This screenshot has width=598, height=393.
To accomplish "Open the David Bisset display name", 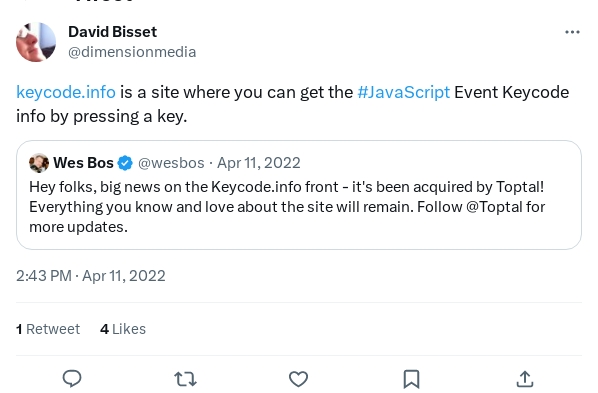I will pyautogui.click(x=113, y=32).
